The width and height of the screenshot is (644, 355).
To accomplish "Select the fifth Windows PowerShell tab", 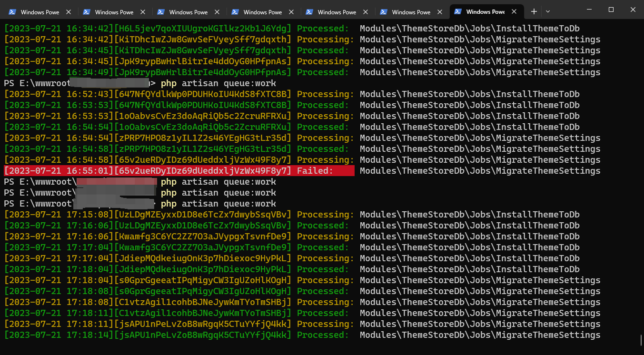I will (337, 12).
